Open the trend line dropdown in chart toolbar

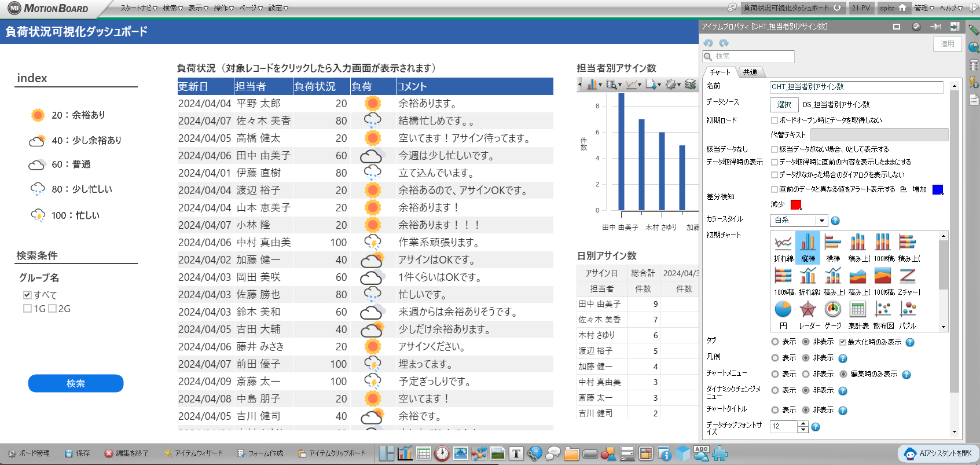click(633, 85)
